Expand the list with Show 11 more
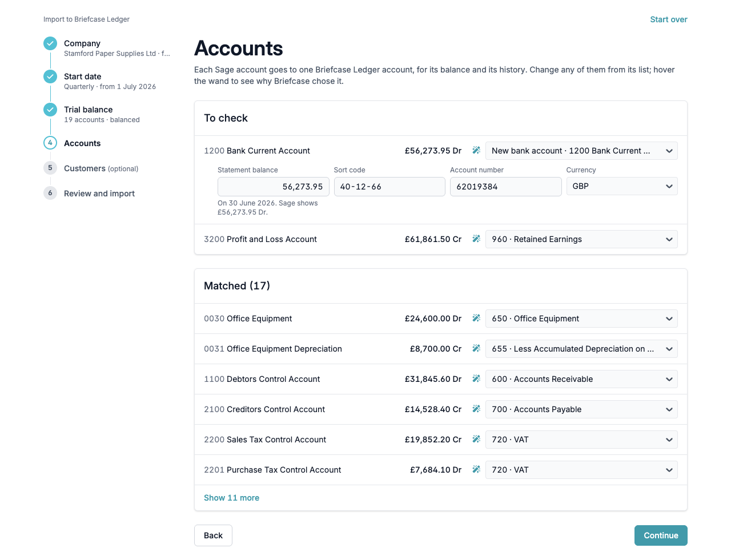 point(231,498)
